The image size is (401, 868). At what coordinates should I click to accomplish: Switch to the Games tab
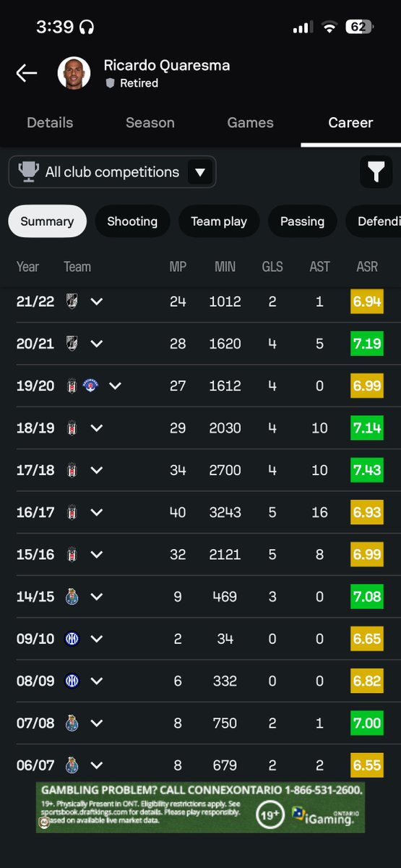click(250, 122)
